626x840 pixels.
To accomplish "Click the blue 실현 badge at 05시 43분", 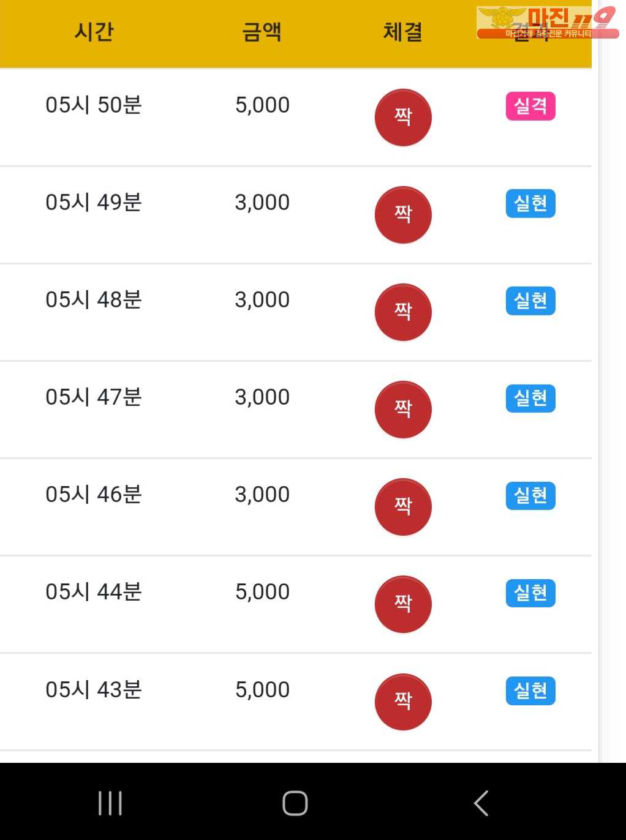I will click(x=530, y=691).
